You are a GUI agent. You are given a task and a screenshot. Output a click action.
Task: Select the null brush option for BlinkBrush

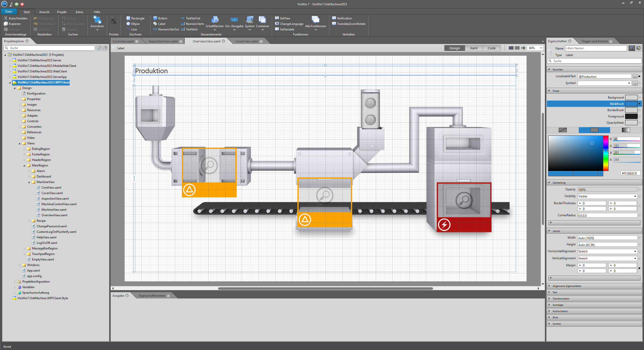tap(563, 130)
